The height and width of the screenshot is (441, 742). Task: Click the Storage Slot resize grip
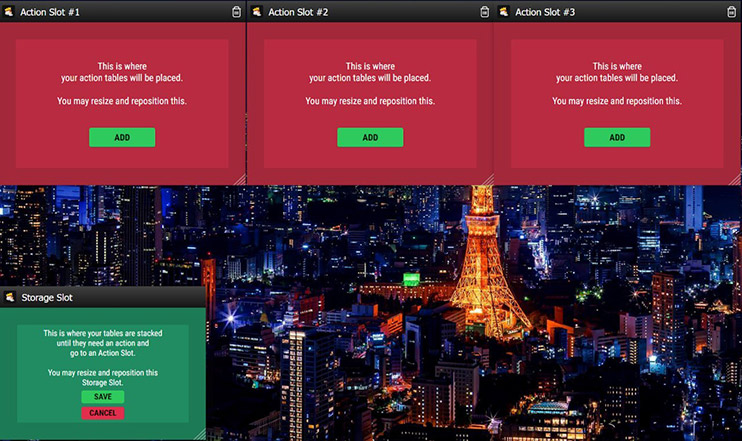[x=200, y=435]
